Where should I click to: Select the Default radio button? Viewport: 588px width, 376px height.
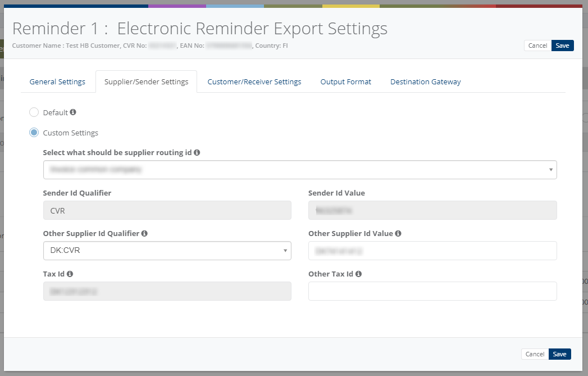point(34,112)
